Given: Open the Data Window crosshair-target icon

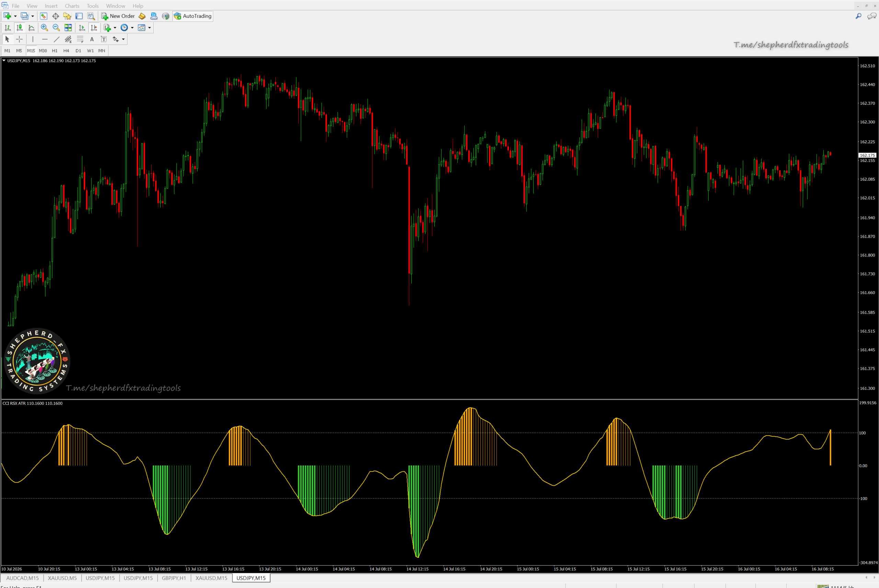Looking at the screenshot, I should tap(56, 16).
